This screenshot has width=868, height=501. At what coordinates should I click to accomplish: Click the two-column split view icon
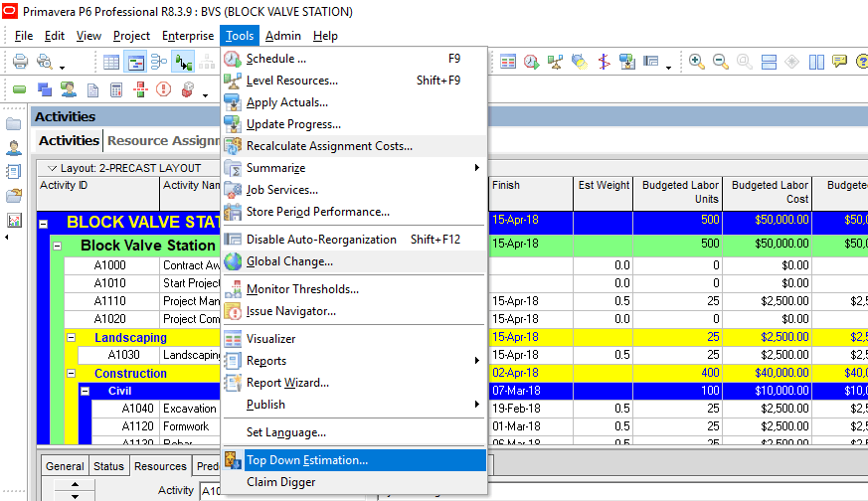[x=816, y=62]
